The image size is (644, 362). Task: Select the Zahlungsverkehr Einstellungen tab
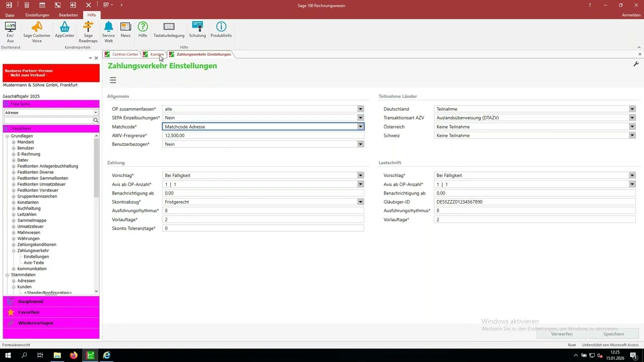200,54
